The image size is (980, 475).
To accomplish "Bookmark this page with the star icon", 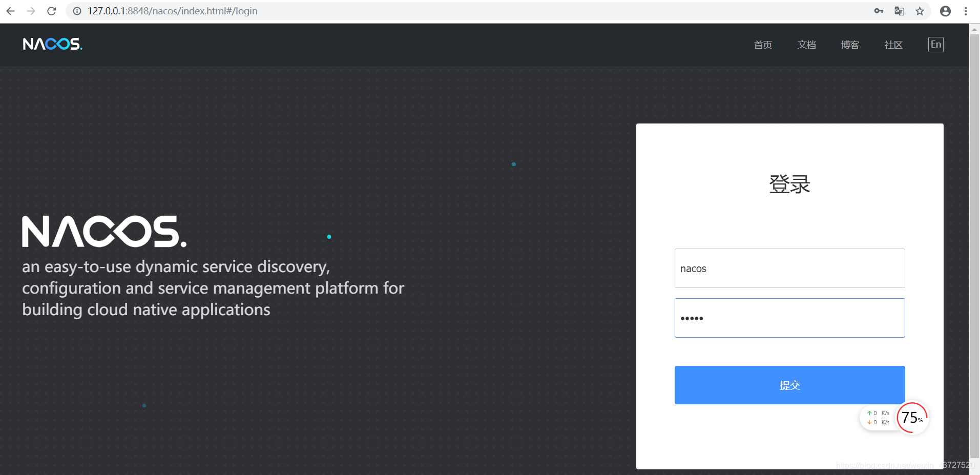I will click(x=920, y=11).
